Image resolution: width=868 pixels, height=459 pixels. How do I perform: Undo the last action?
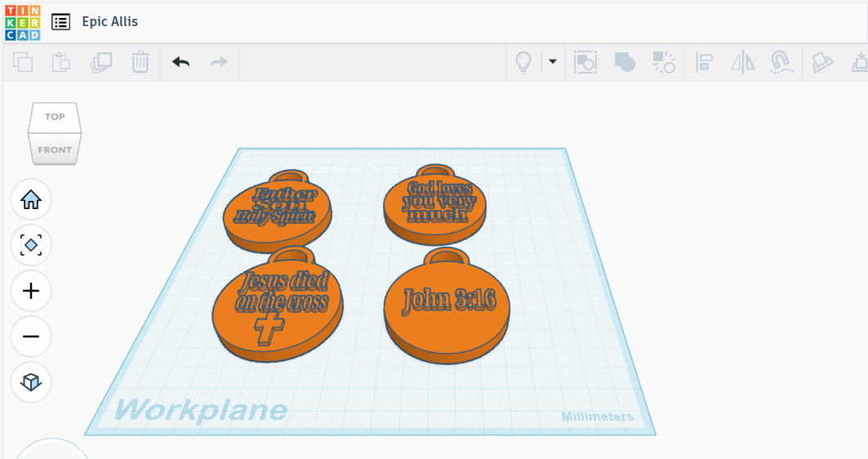181,62
